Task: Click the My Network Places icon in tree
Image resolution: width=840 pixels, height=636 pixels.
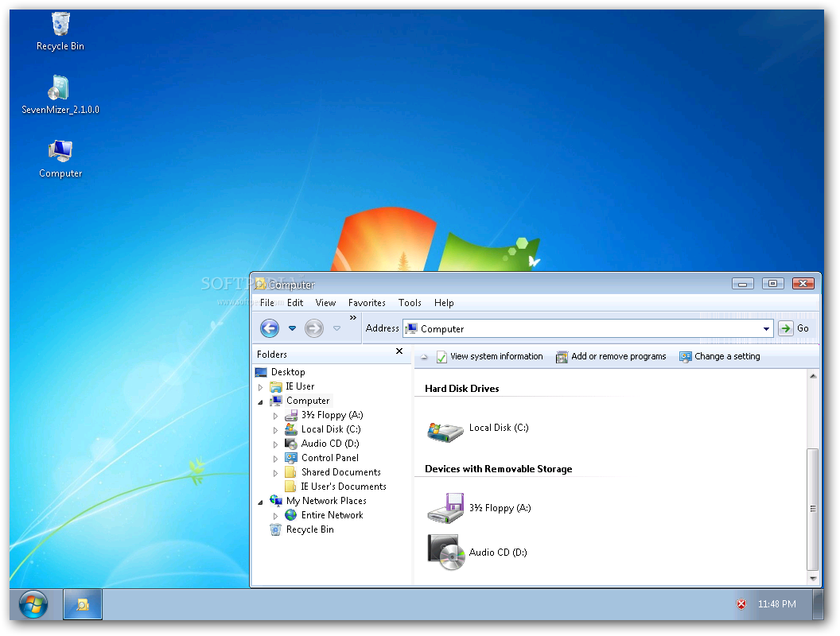Action: [276, 501]
